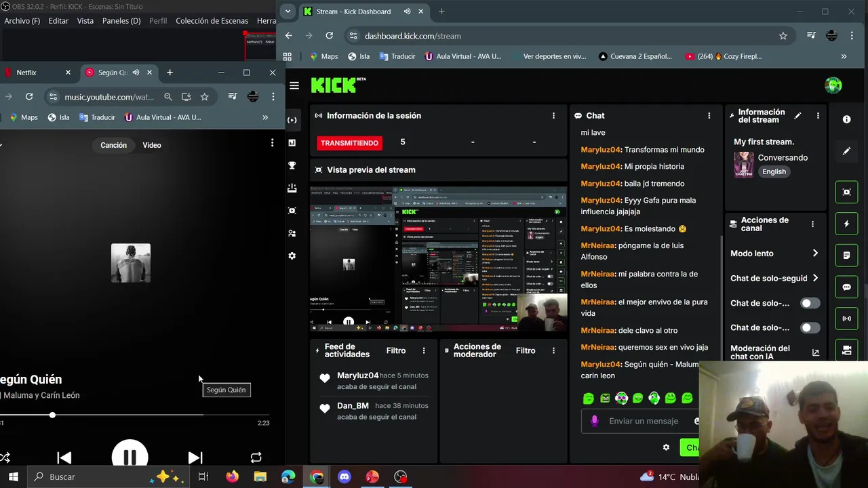Open Cuevana 2 Español bookmark
This screenshot has height=488, width=868.
pyautogui.click(x=635, y=56)
